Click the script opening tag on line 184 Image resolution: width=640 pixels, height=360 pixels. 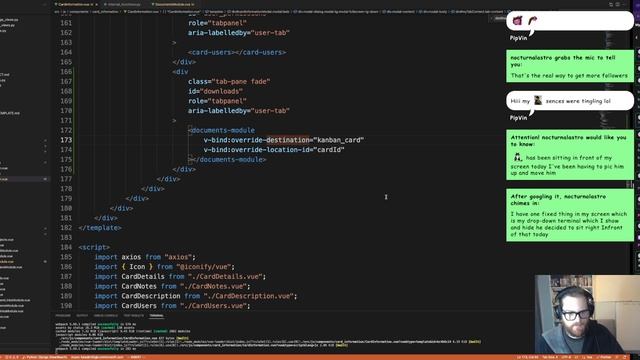94,247
